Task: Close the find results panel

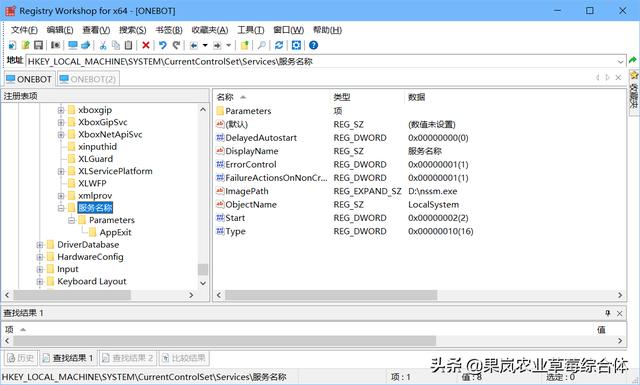Action: [620, 313]
